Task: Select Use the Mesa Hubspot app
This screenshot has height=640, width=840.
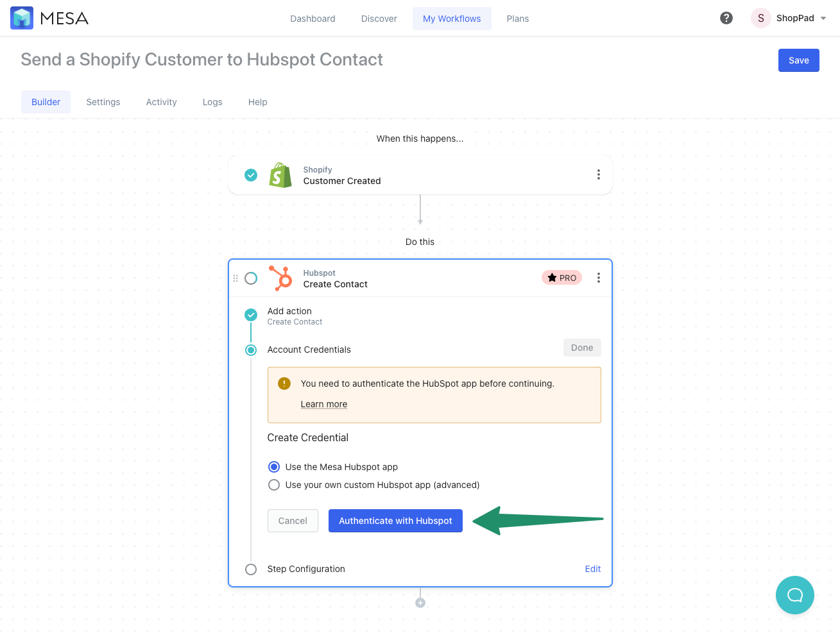Action: pos(274,467)
